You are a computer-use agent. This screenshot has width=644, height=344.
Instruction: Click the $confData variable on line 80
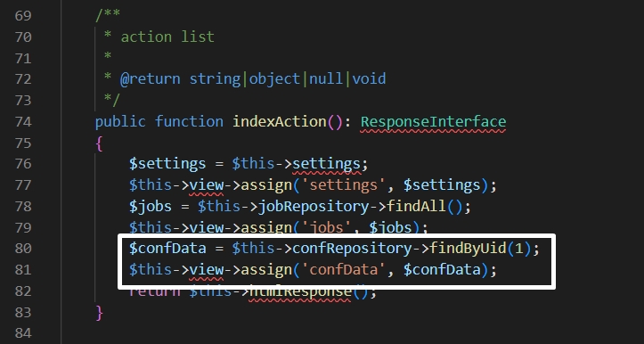tap(167, 249)
